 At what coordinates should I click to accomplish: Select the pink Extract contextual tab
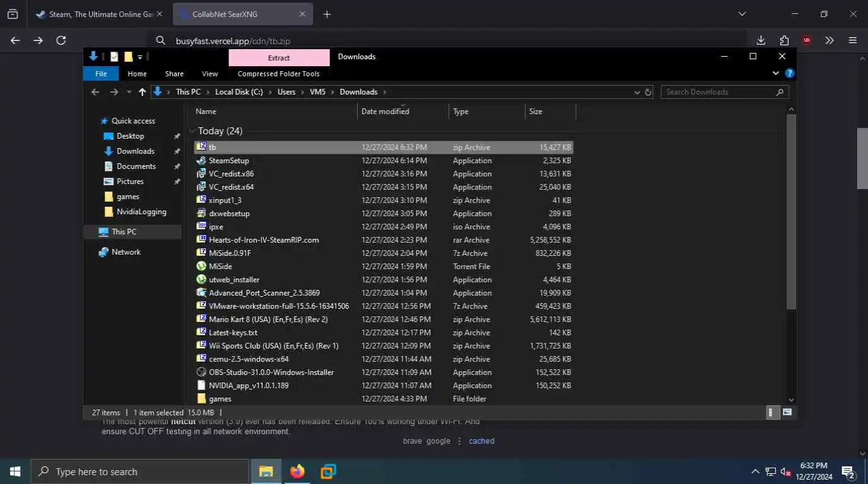pyautogui.click(x=279, y=57)
